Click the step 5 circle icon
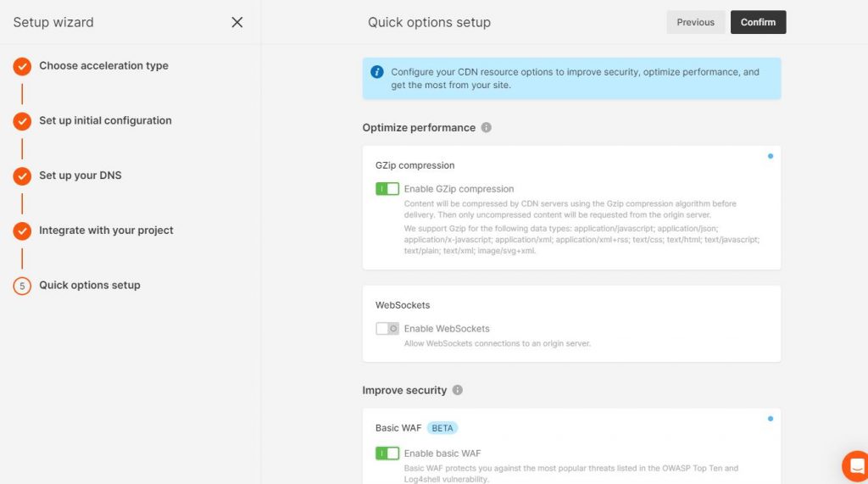 22,286
